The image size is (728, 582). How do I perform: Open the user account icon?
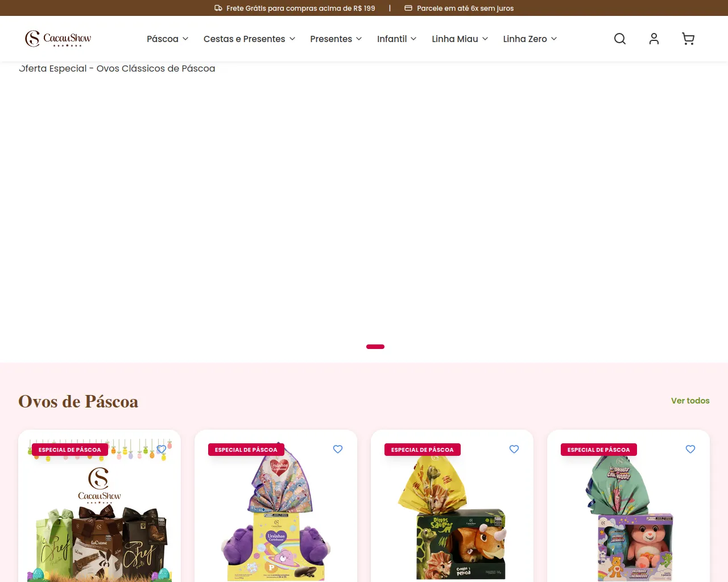tap(654, 39)
